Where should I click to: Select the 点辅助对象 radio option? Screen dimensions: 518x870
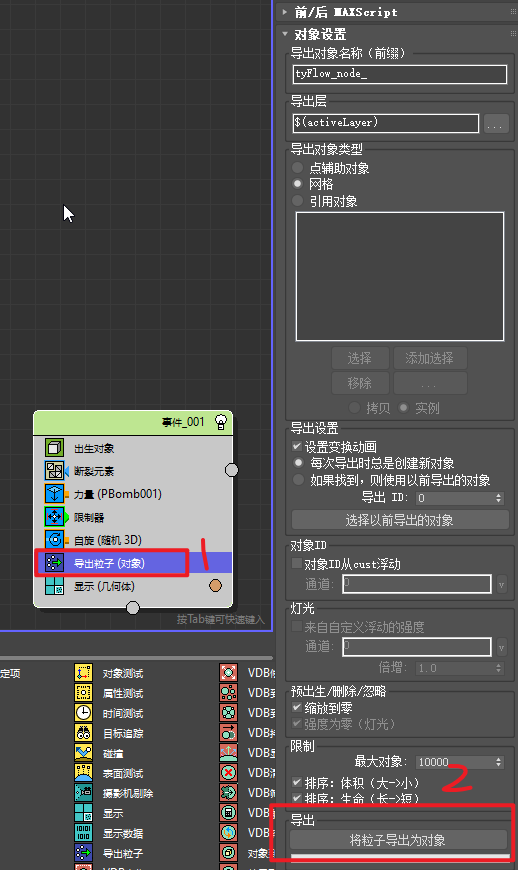(298, 168)
